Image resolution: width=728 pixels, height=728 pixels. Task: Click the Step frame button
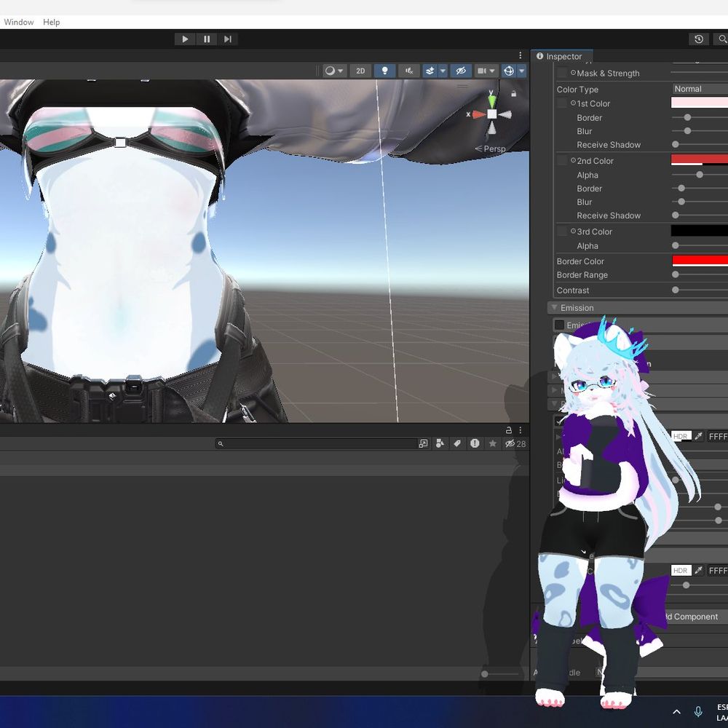[x=227, y=39]
